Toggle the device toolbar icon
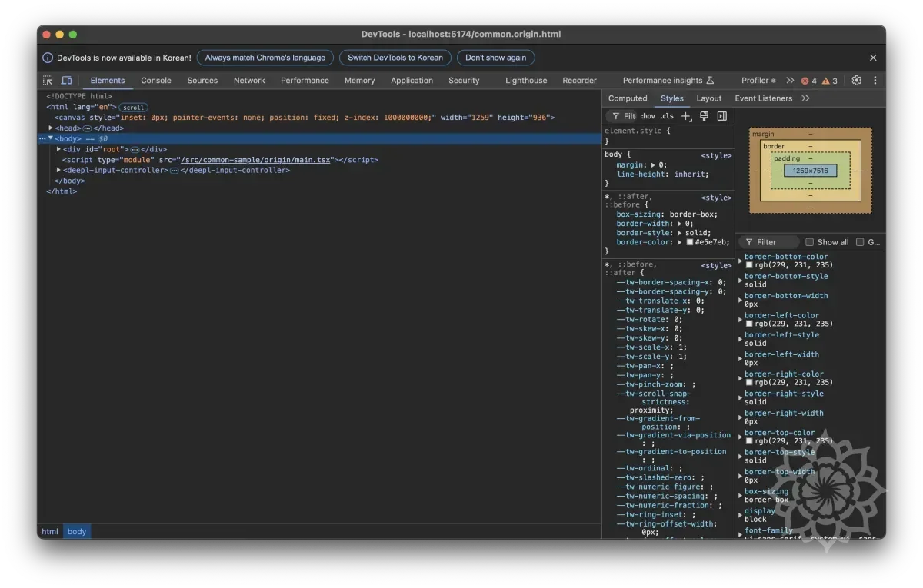This screenshot has width=923, height=588. tap(67, 81)
